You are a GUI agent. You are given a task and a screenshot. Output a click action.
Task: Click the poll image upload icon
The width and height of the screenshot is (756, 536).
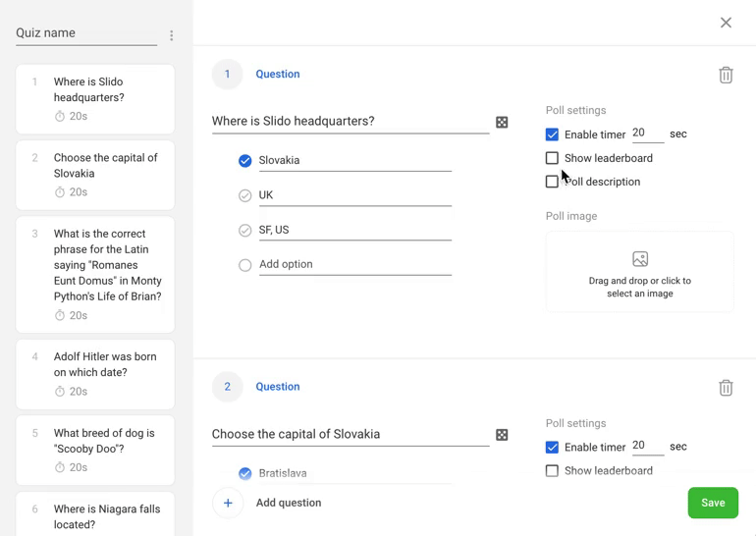coord(640,259)
